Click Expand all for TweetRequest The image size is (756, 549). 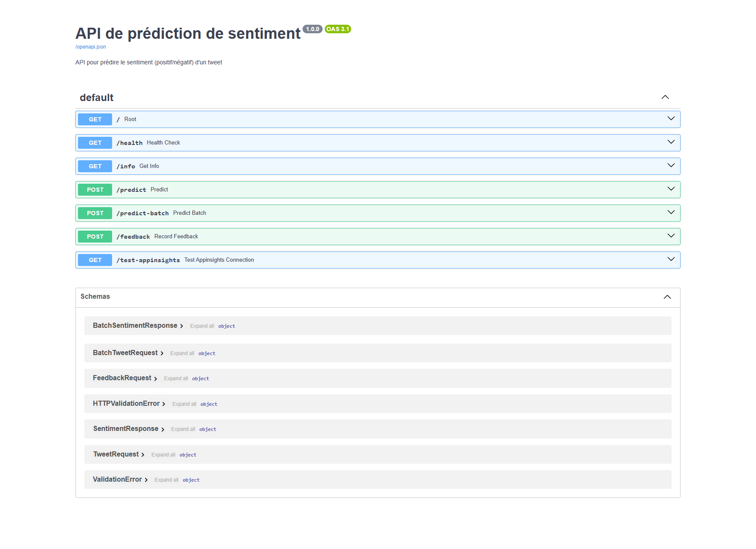[163, 455]
